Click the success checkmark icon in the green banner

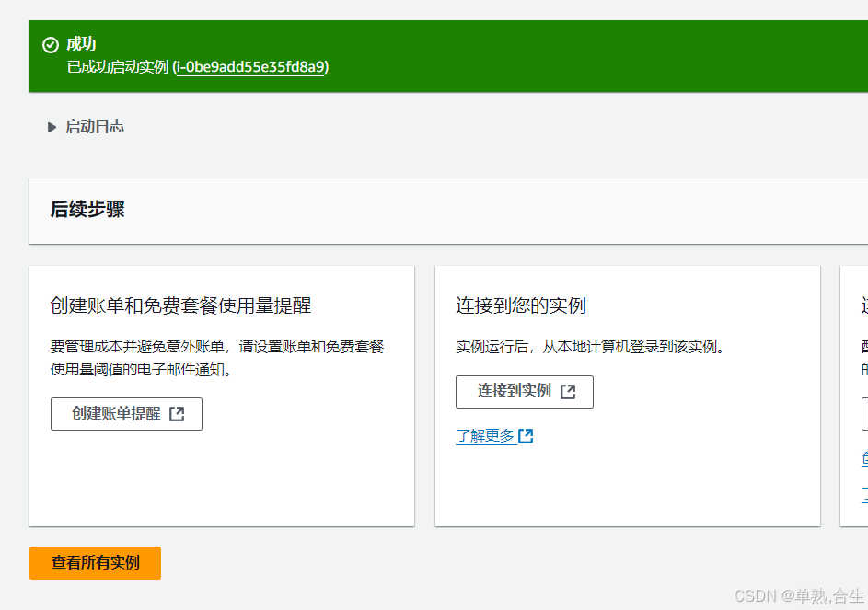[x=50, y=43]
